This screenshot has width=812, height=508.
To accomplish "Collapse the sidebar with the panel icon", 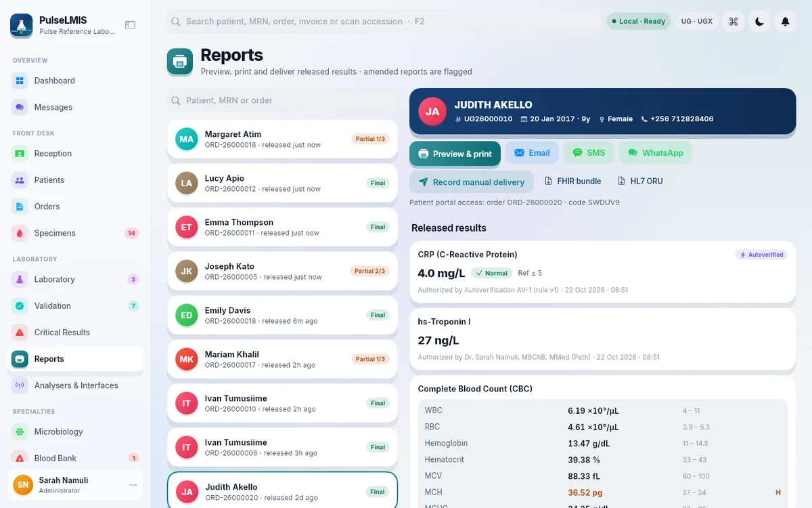I will [131, 25].
